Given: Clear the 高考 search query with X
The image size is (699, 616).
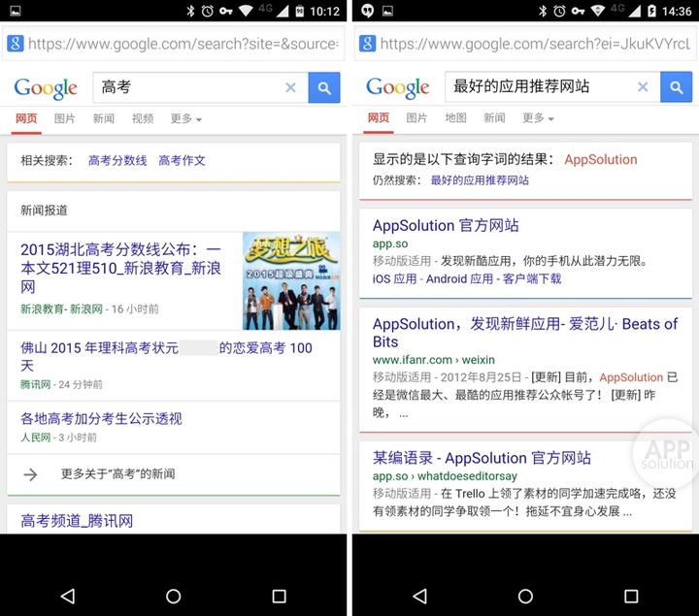Looking at the screenshot, I should (290, 87).
